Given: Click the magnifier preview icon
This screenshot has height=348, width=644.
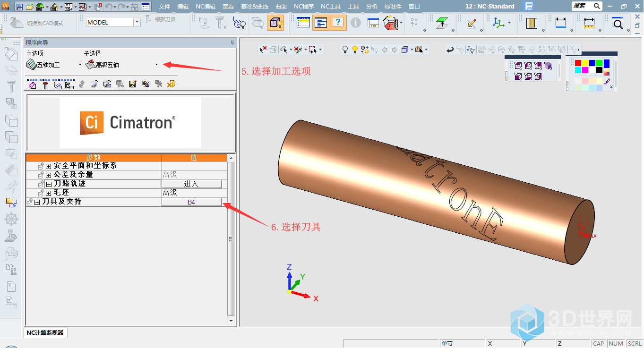Looking at the screenshot, I should click(618, 23).
